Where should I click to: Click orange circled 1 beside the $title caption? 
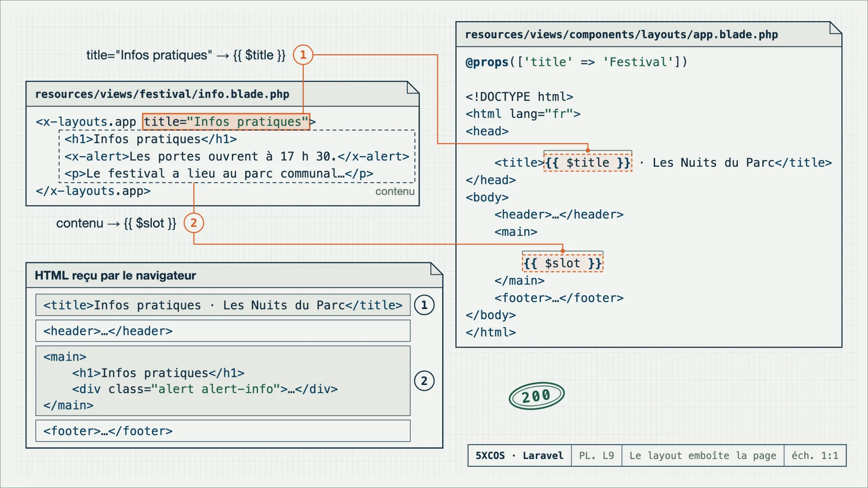pyautogui.click(x=303, y=55)
